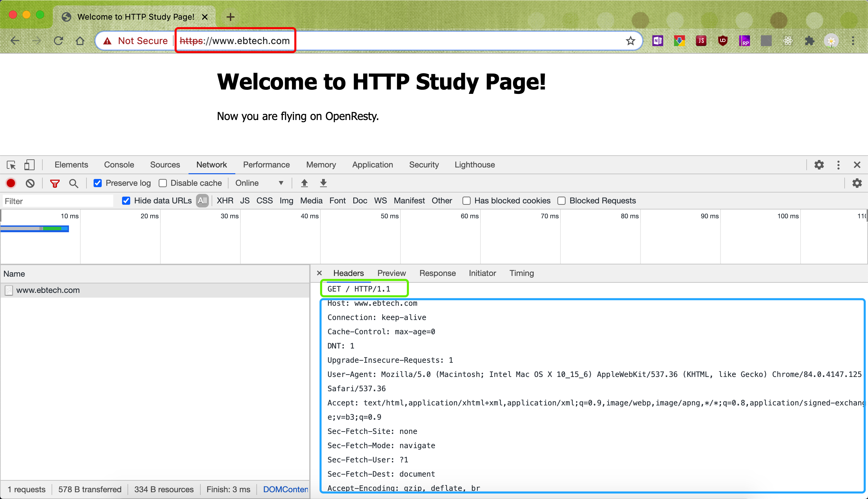
Task: Go back with the browser back arrow
Action: (x=15, y=41)
